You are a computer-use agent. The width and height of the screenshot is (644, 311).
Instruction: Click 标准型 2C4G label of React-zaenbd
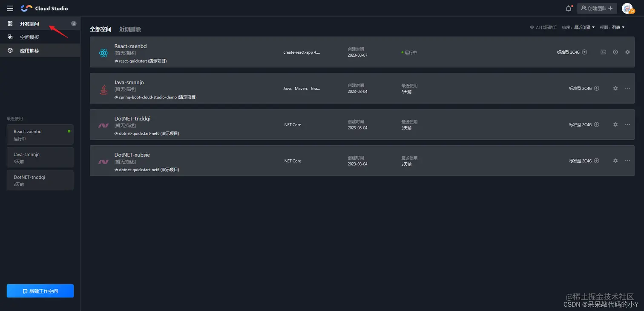568,52
